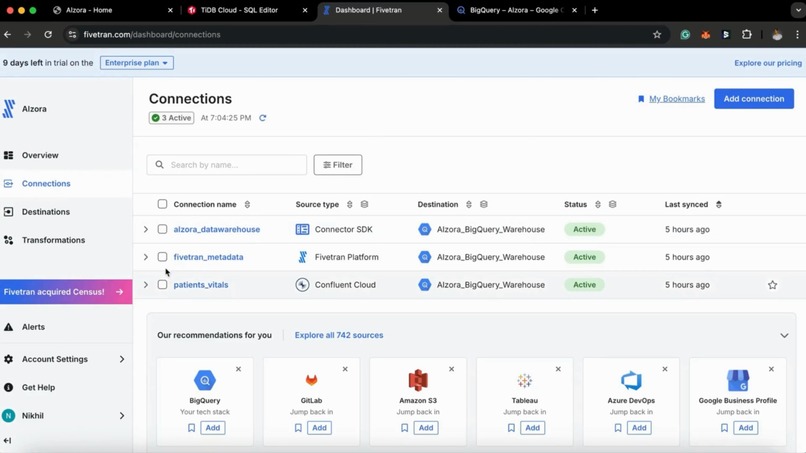Collapse the sidebar with the arrow icon
The height and width of the screenshot is (453, 806).
7,441
